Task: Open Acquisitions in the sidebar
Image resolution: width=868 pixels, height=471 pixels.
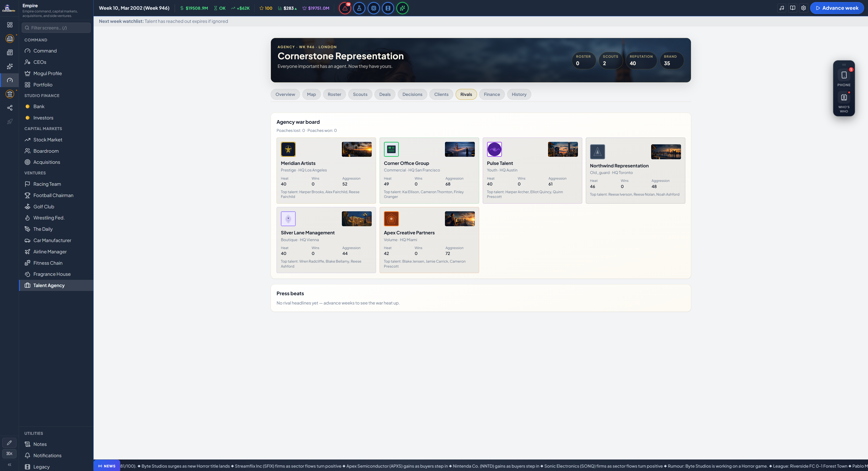Action: (56, 162)
